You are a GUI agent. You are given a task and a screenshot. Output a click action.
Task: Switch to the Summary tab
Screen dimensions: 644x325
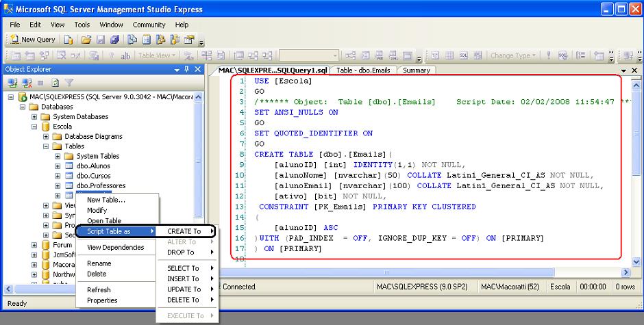[x=416, y=70]
